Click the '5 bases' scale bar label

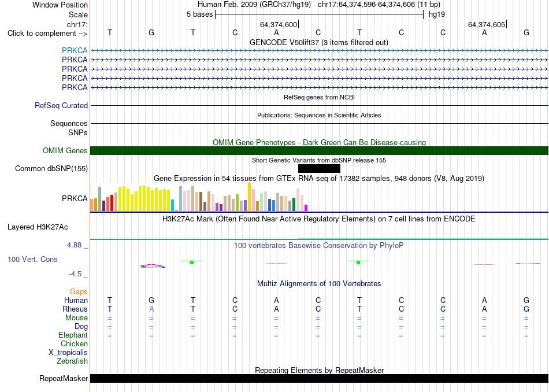(x=199, y=14)
